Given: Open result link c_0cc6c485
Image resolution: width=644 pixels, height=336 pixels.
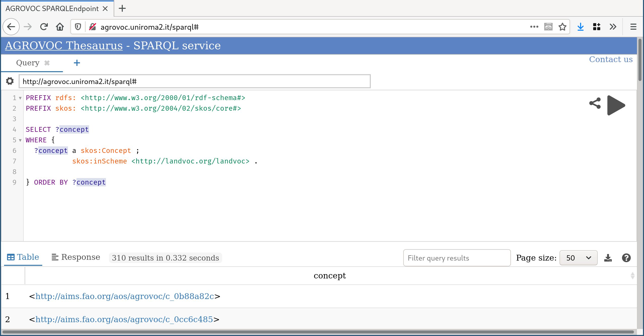Looking at the screenshot, I should pyautogui.click(x=124, y=319).
